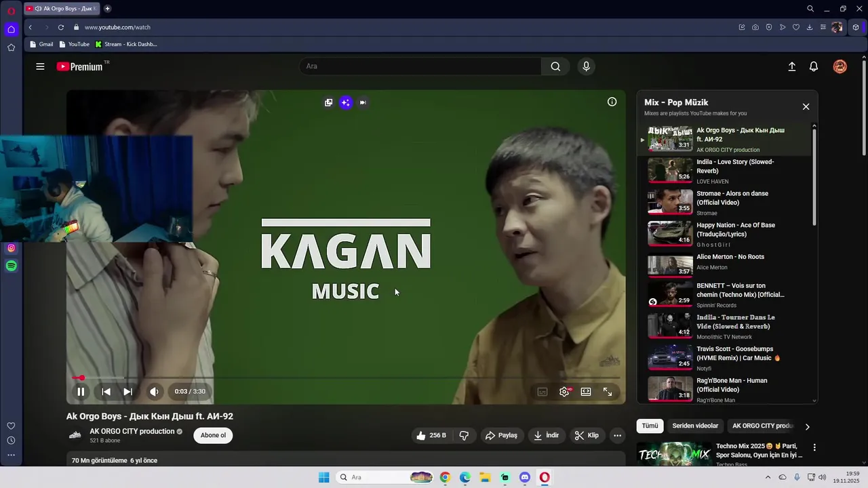Subscribe via the Abone ol button

pos(213,435)
